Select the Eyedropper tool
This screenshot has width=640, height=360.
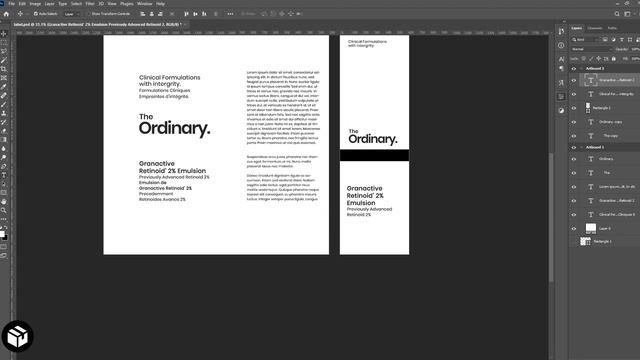coord(4,87)
